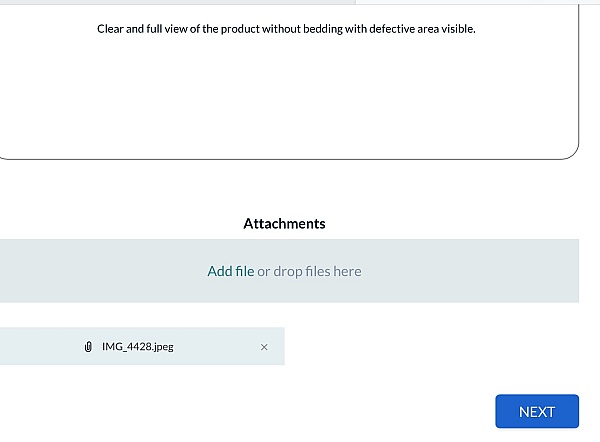Image resolution: width=600 pixels, height=442 pixels.
Task: Remove the IMG_4428.jpeg attachment with the X
Action: click(x=264, y=347)
